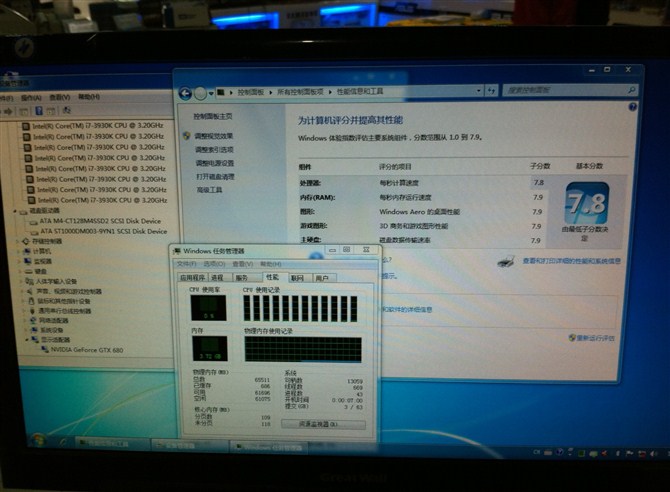Open the recent pages dropdown next to forward button
Image resolution: width=670 pixels, height=492 pixels.
(211, 93)
